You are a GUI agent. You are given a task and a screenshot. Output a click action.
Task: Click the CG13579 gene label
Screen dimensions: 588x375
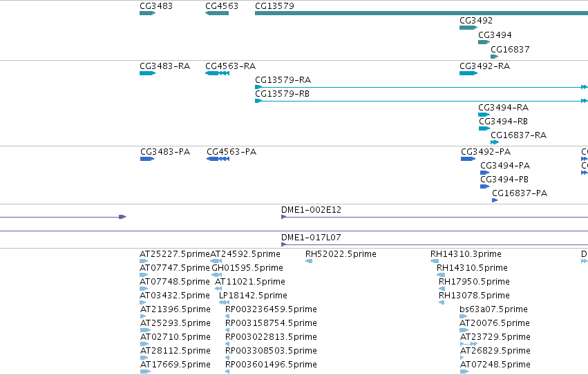pos(274,6)
